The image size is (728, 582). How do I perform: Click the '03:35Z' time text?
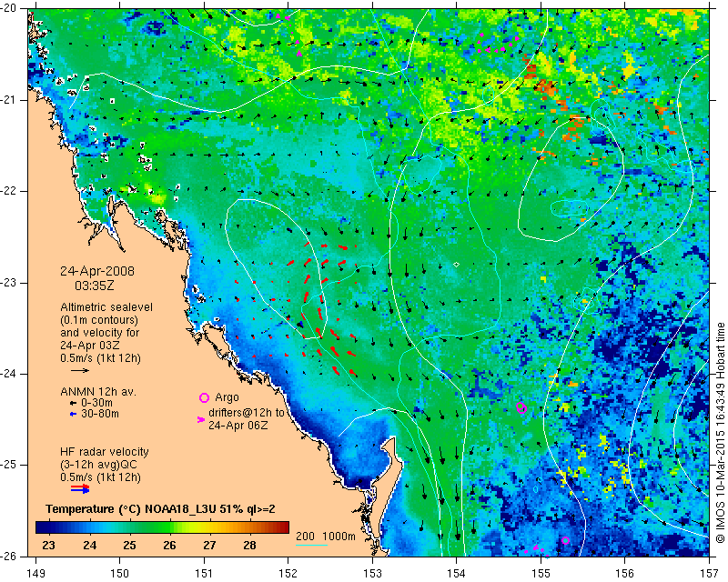pos(95,286)
